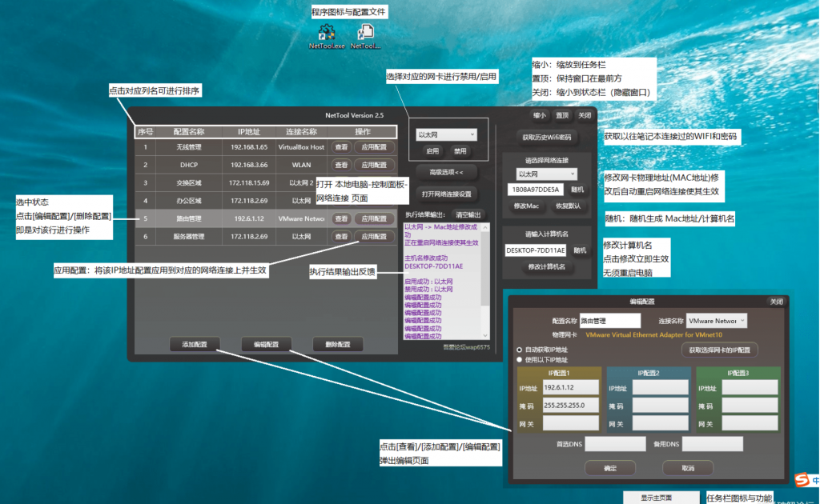Clear the output with 清空输出
Viewport: 820px width, 504px height.
coord(468,214)
